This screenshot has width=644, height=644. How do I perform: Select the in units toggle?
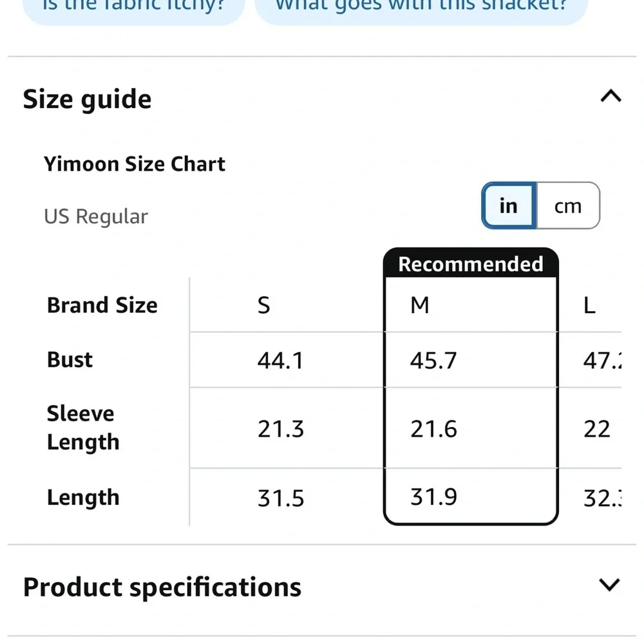pyautogui.click(x=508, y=206)
